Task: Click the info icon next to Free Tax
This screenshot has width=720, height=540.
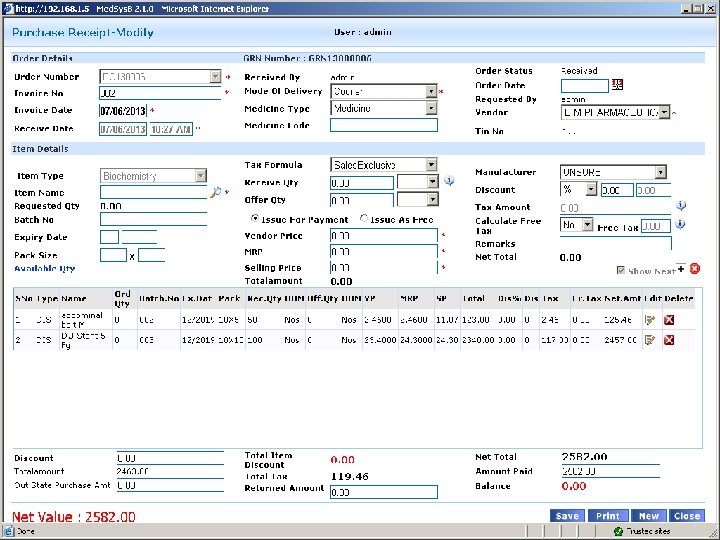Action: 680,225
